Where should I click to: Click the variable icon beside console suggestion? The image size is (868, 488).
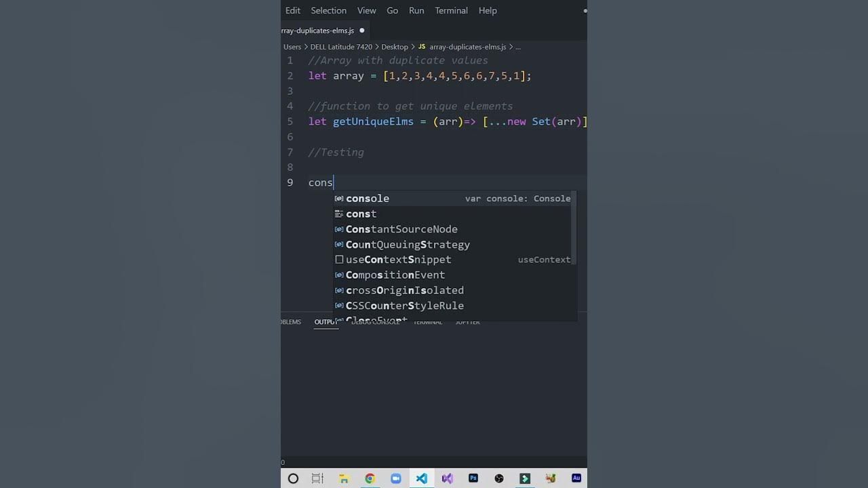click(339, 199)
